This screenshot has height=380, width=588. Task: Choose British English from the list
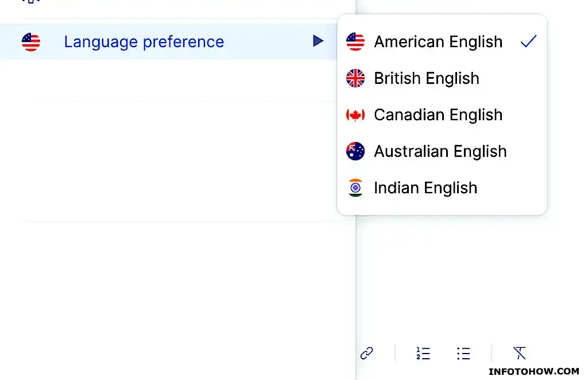(x=442, y=78)
